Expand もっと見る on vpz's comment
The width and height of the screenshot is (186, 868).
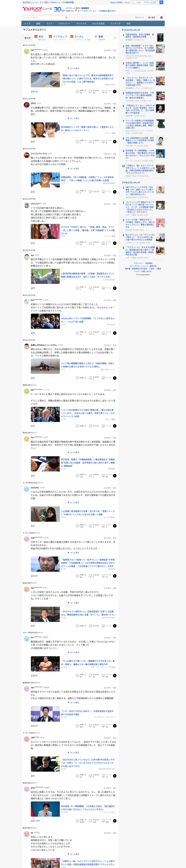click(x=74, y=703)
